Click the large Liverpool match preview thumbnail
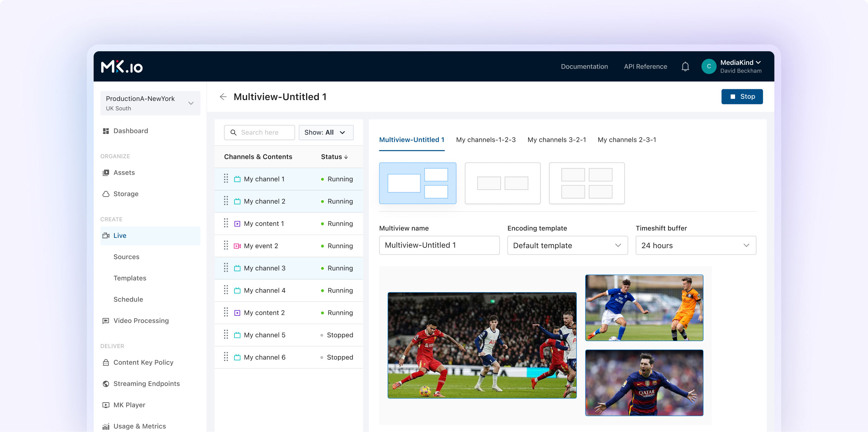This screenshot has height=432, width=868. 482,345
